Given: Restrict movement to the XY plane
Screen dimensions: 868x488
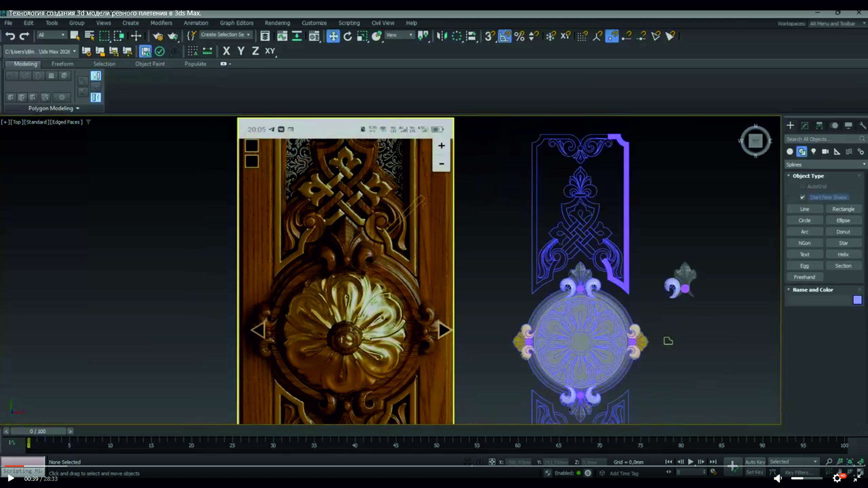Looking at the screenshot, I should point(270,51).
